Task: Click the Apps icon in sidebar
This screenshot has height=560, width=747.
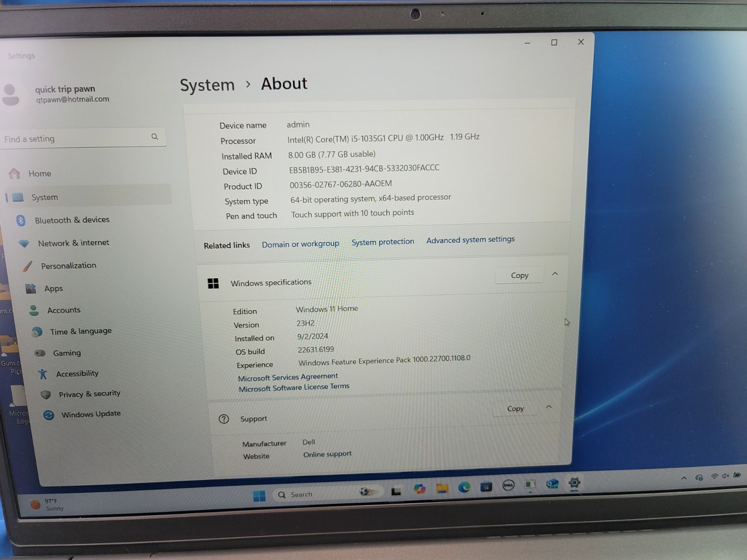Action: [31, 289]
